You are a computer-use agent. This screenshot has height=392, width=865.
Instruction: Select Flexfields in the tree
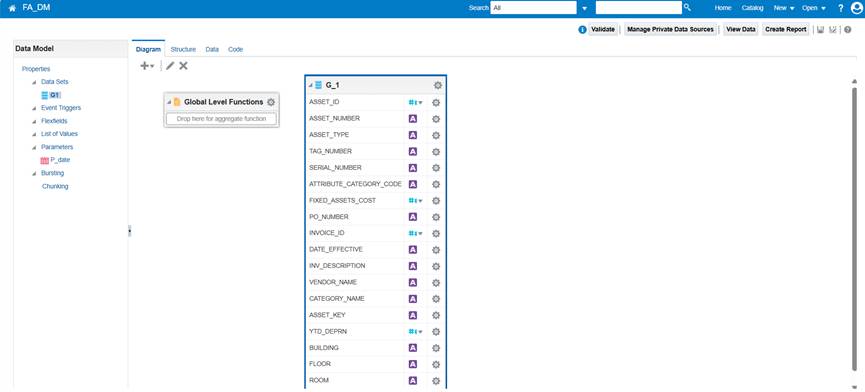(x=54, y=121)
